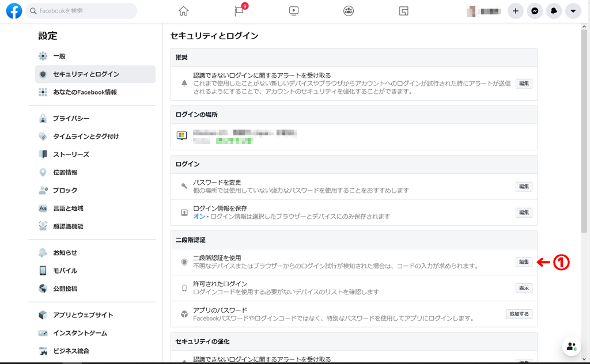Click the cube icon beside アプリとウェブサイト
The image size is (590, 364).
pyautogui.click(x=43, y=315)
